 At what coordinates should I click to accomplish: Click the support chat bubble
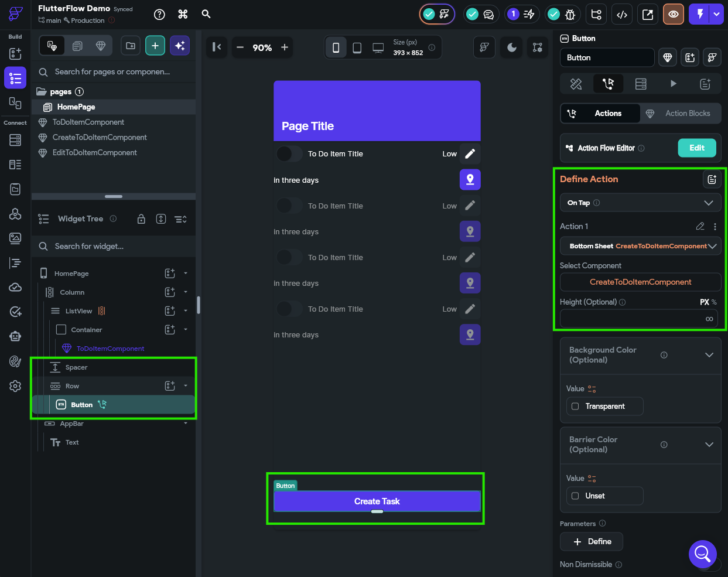[x=703, y=554]
